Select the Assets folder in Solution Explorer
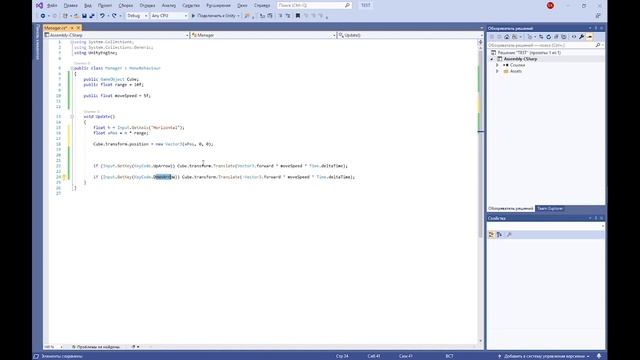The image size is (640, 360). 516,71
